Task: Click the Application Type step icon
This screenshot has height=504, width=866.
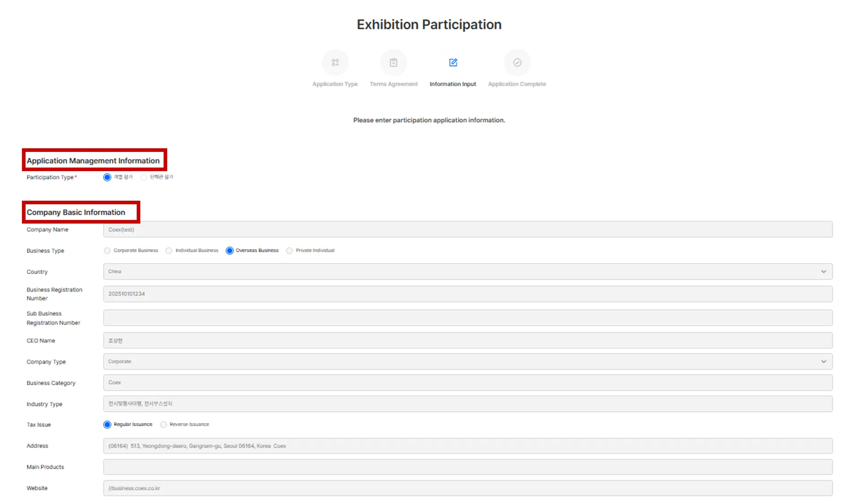Action: click(335, 63)
